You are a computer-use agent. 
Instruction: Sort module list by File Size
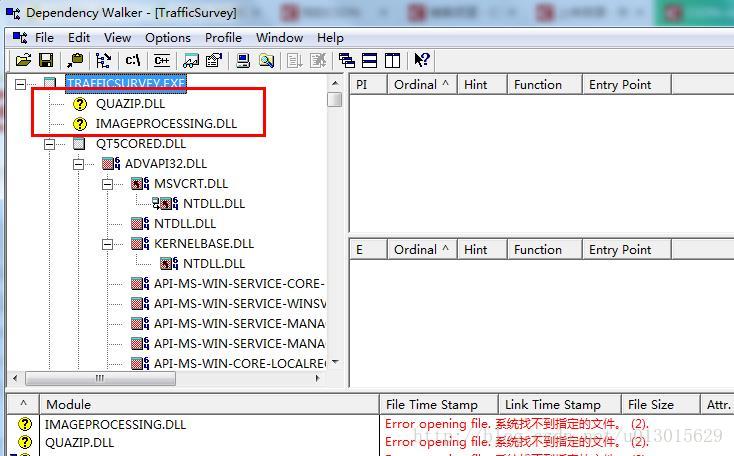pyautogui.click(x=661, y=405)
